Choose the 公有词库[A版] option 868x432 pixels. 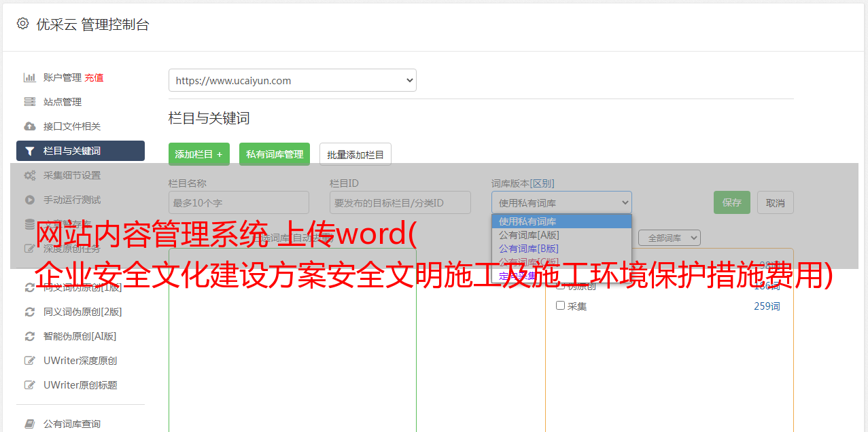pyautogui.click(x=561, y=235)
